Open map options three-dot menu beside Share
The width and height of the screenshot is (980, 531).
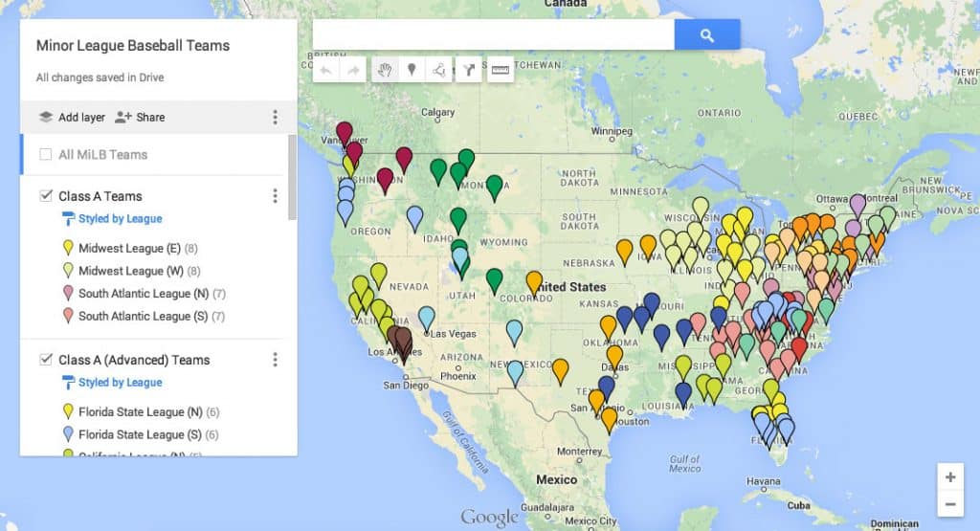coord(275,117)
